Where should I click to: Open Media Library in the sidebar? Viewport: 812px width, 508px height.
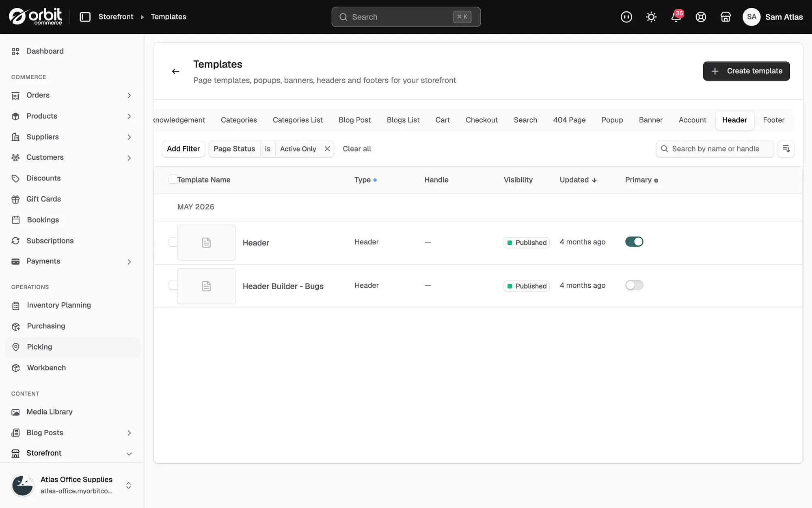[72, 412]
